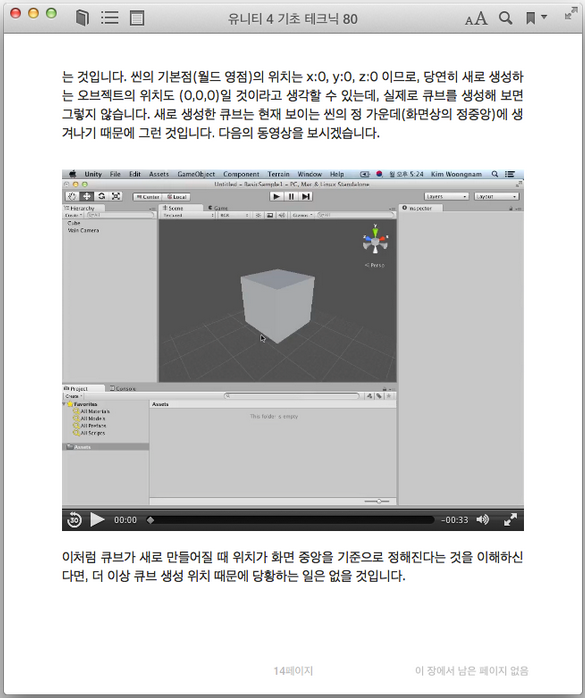The image size is (585, 698).
Task: Click the GameObject menu in the video
Action: click(196, 174)
